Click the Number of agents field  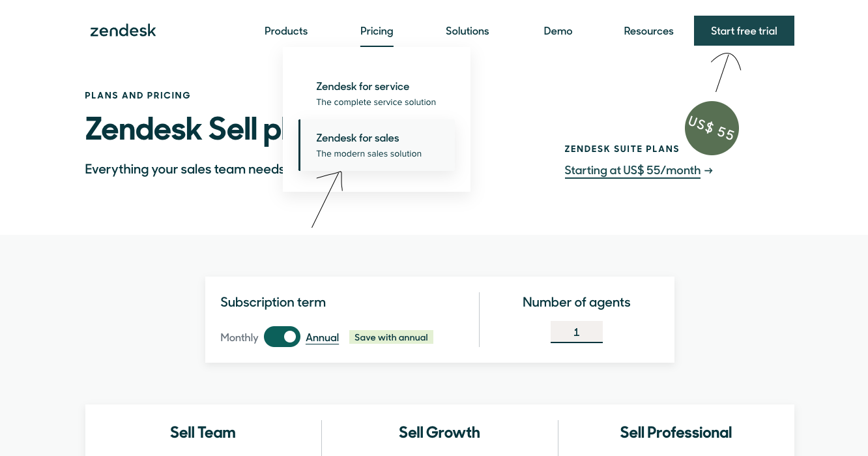(x=576, y=332)
